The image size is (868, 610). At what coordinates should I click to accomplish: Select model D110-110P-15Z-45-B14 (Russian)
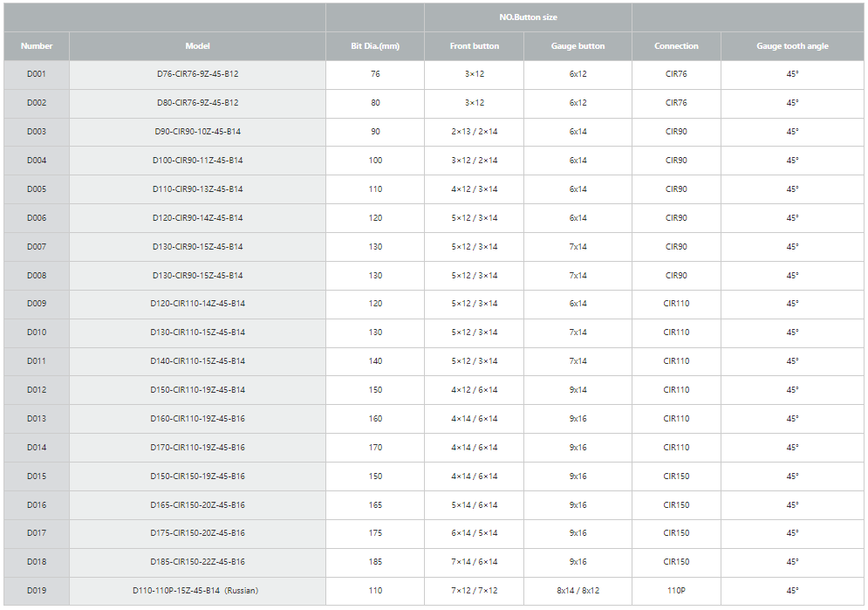pyautogui.click(x=195, y=591)
